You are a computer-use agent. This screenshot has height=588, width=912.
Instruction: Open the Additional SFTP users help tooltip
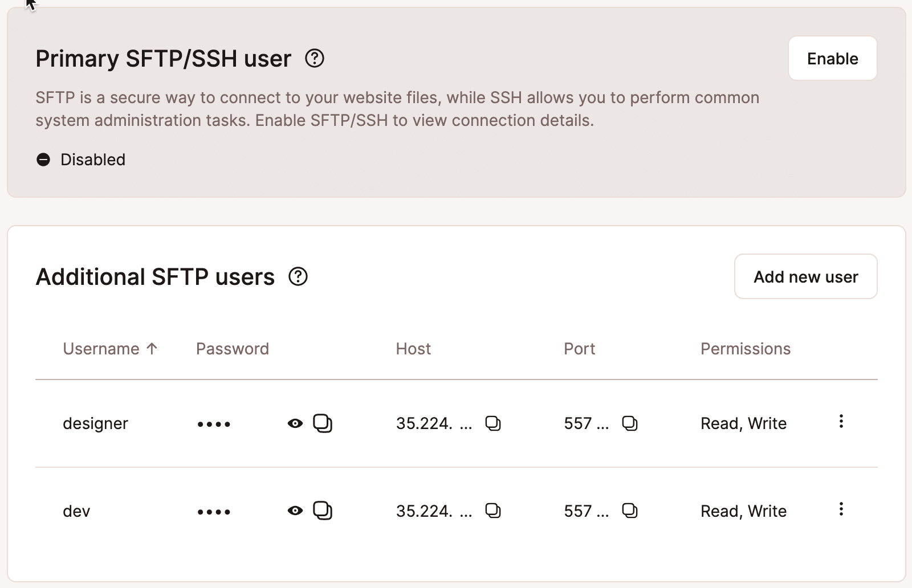[x=299, y=277]
